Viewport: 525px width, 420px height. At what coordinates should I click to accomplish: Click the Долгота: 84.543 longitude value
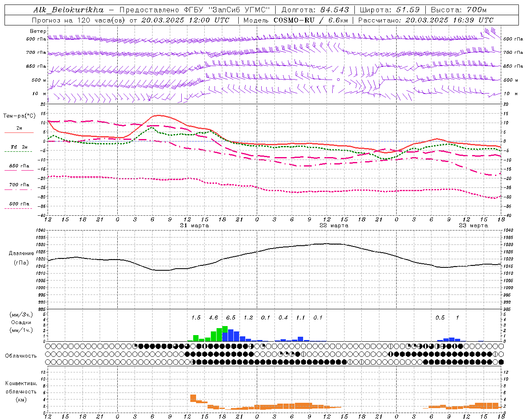(315, 9)
